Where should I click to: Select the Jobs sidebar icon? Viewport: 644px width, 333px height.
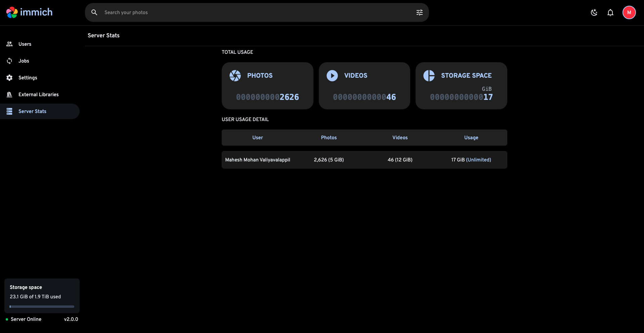tap(9, 61)
